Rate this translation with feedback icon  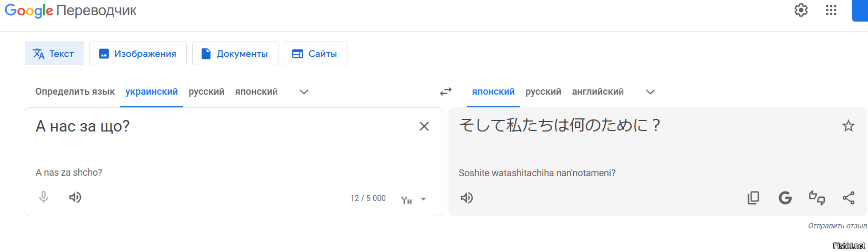coord(816,198)
